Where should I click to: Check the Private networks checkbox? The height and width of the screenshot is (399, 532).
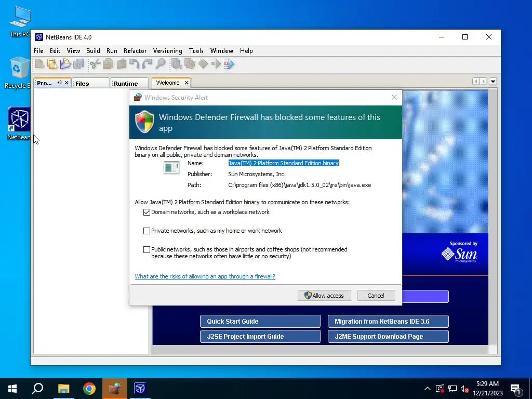coord(147,231)
